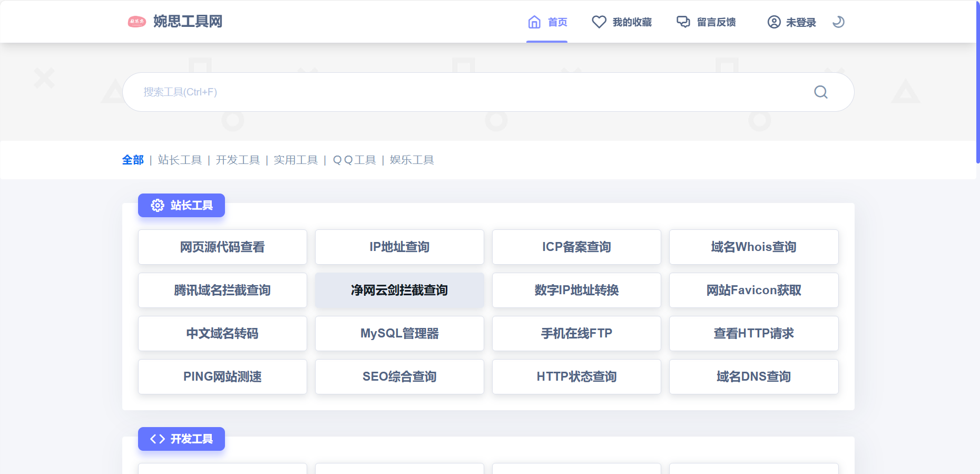This screenshot has width=980, height=474.
Task: Click the chat bubble feedback icon
Action: click(683, 22)
